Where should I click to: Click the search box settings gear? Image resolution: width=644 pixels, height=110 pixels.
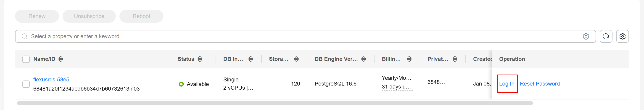[x=586, y=37]
